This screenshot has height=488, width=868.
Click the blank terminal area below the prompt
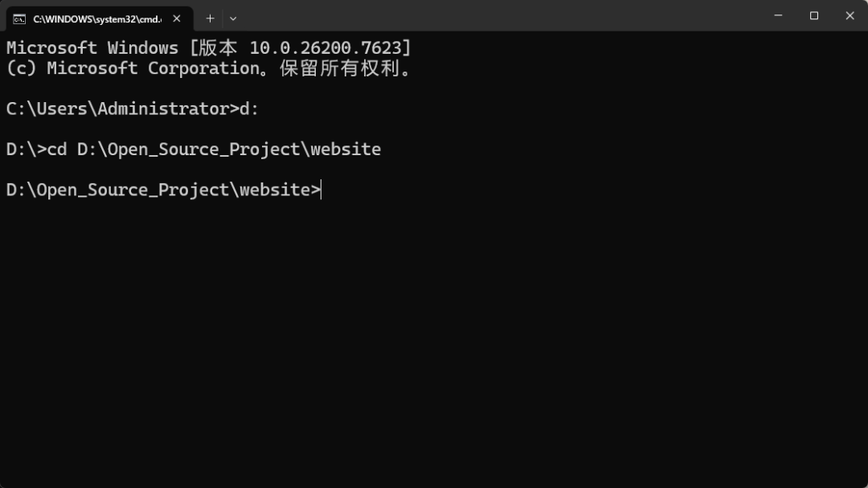pyautogui.click(x=434, y=338)
